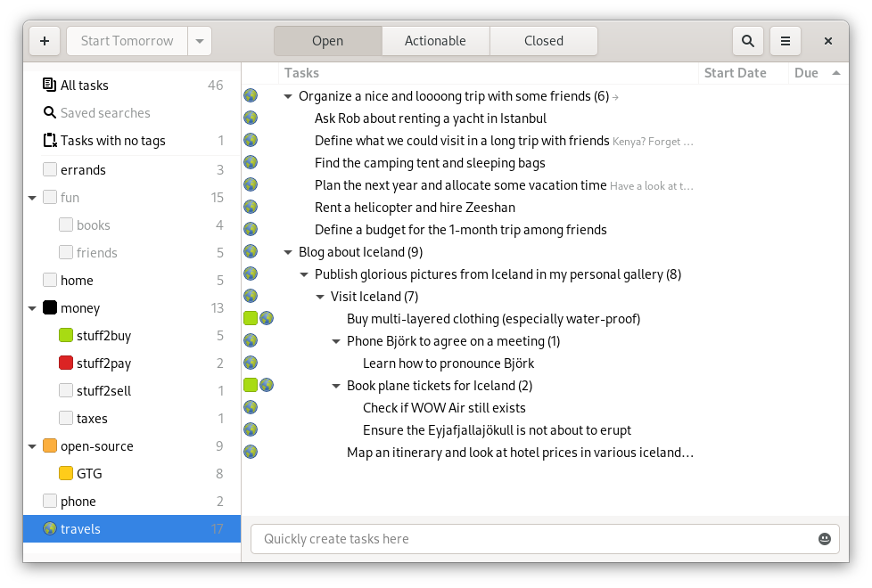Click the black money color swatch

tap(50, 307)
